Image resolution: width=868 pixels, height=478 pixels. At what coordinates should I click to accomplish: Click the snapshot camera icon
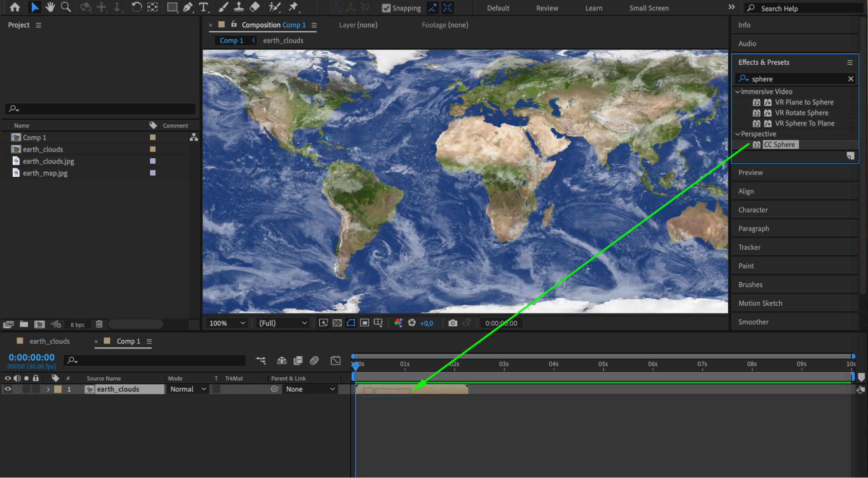point(452,323)
